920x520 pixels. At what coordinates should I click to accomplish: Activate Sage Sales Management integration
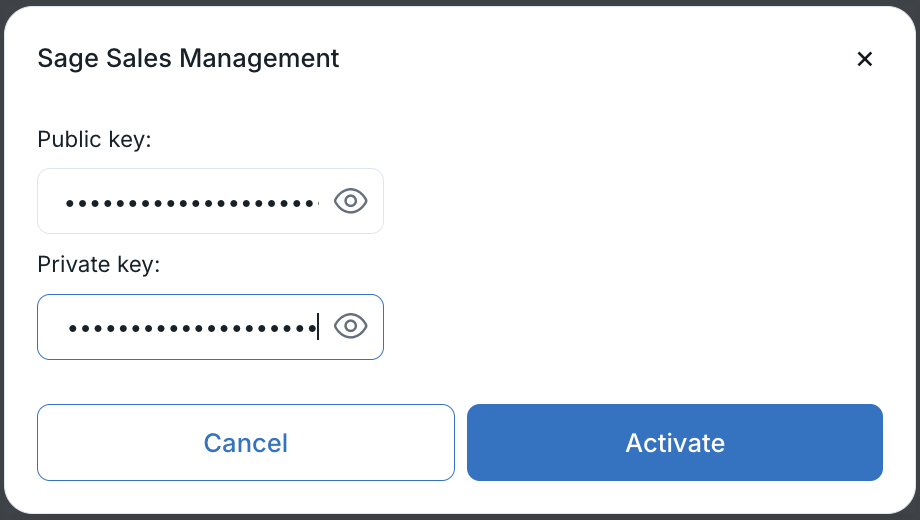pos(675,442)
